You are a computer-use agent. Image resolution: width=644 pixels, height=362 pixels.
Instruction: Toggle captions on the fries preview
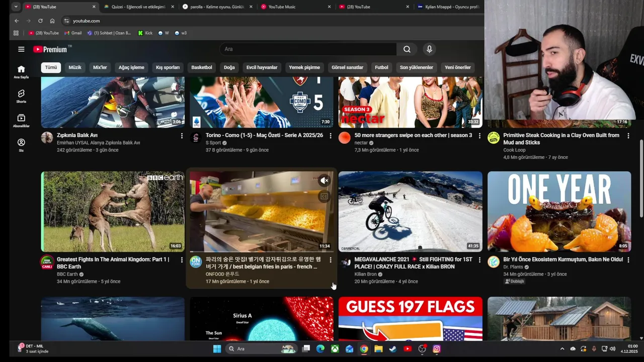coord(324,197)
